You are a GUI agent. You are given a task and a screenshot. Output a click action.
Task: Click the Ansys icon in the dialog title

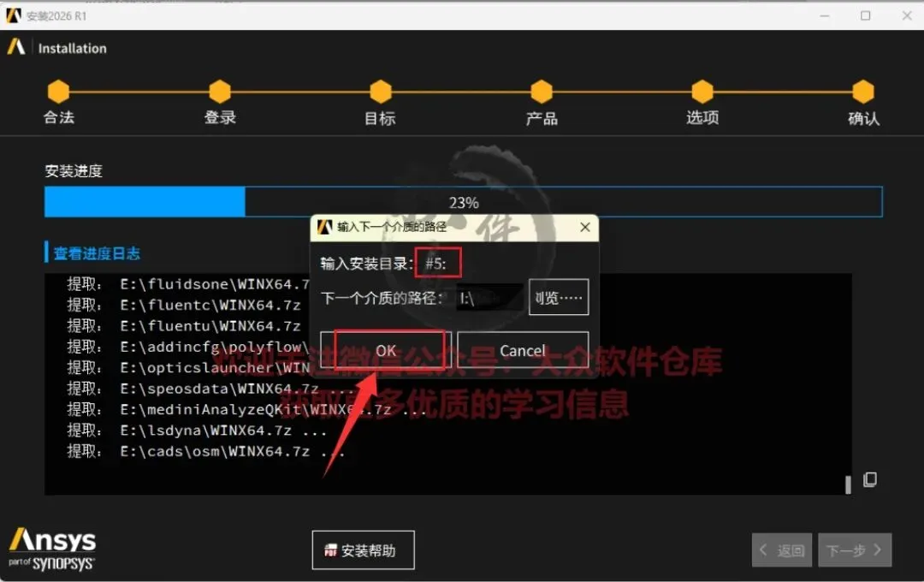click(x=325, y=227)
